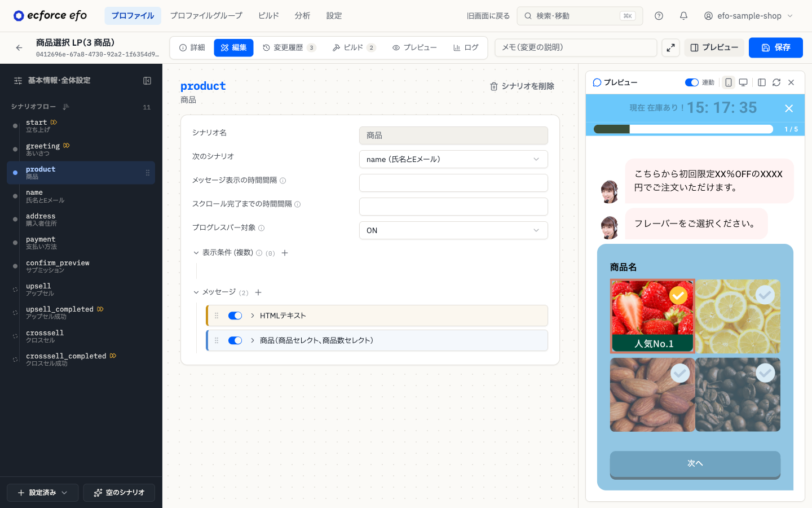The width and height of the screenshot is (812, 508).
Task: Select the lemon product checkmark
Action: 765,295
